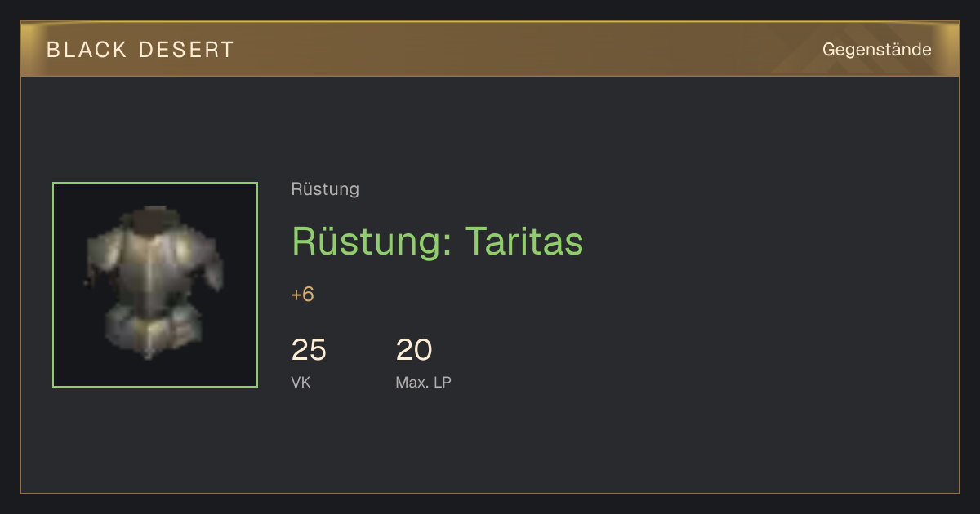Click the golden header banner
The width and height of the screenshot is (980, 514).
(490, 49)
